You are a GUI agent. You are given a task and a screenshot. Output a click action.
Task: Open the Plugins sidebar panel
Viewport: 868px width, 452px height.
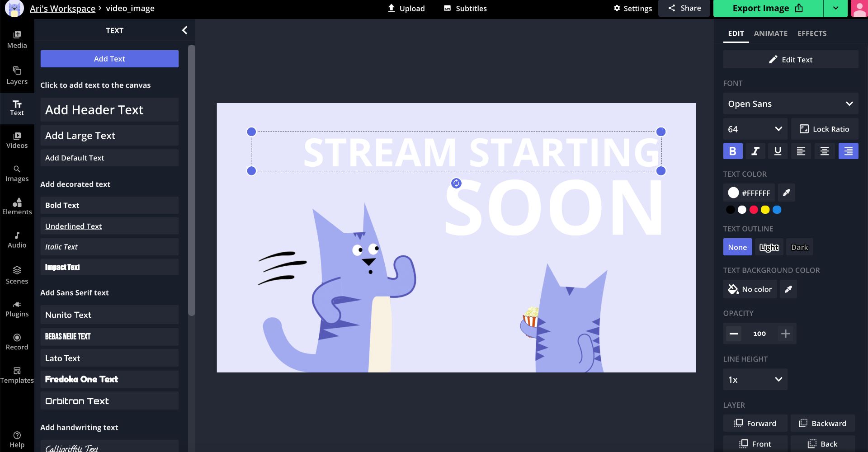17,309
